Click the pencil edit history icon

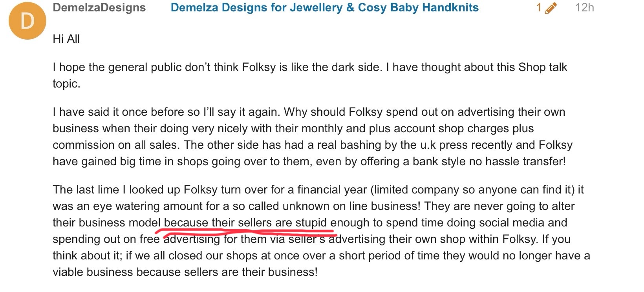(x=551, y=8)
